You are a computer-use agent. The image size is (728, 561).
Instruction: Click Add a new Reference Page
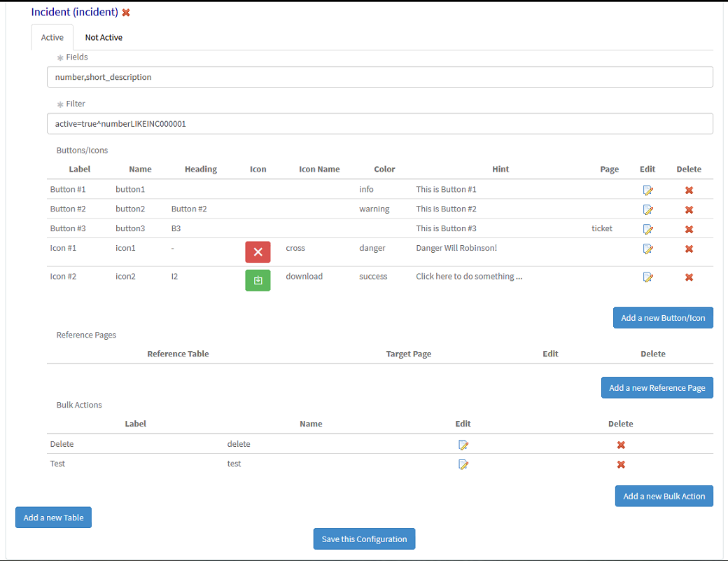click(x=657, y=387)
